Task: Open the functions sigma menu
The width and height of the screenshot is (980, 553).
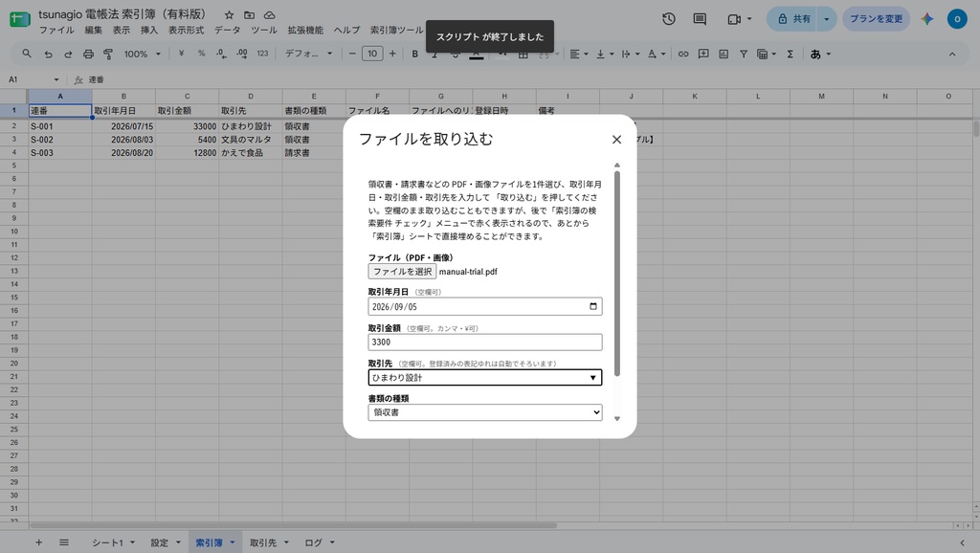Action: pyautogui.click(x=790, y=54)
